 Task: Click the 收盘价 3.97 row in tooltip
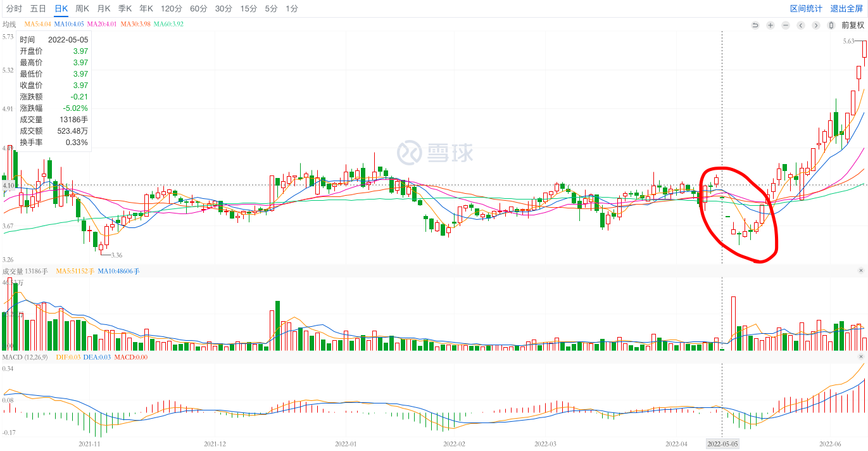(x=54, y=85)
